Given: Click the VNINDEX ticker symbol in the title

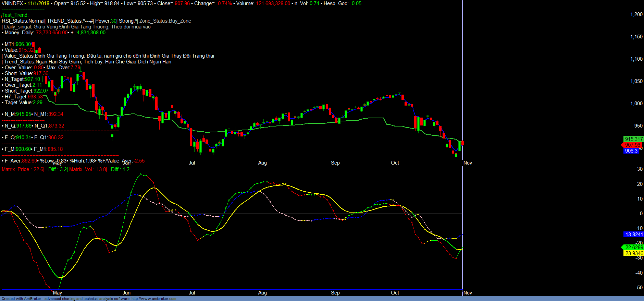Looking at the screenshot, I should pyautogui.click(x=12, y=3).
